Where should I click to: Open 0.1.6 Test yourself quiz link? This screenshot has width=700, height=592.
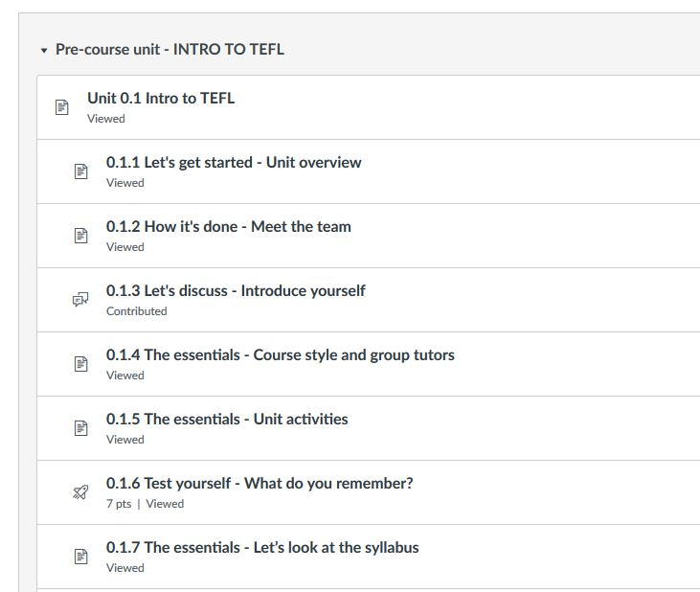click(x=260, y=484)
